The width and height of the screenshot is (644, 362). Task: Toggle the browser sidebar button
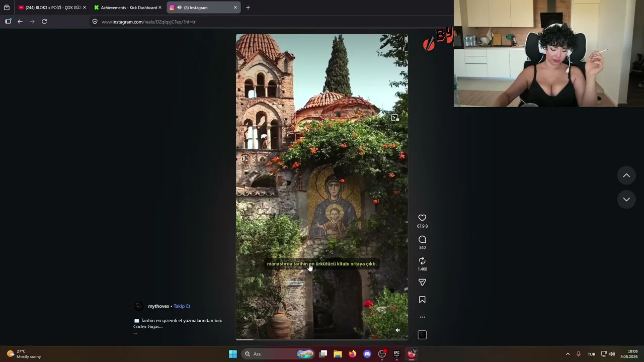point(8,22)
